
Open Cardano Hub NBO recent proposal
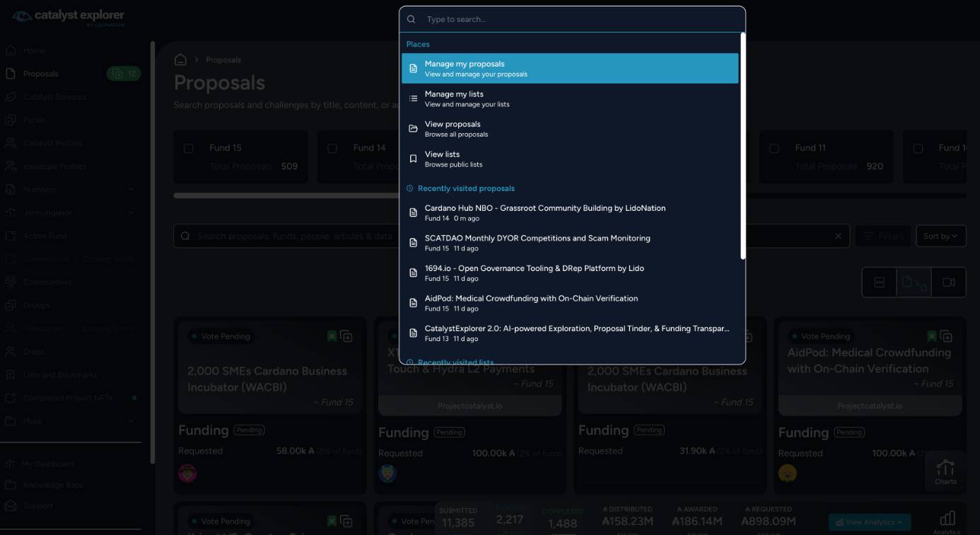pos(570,213)
